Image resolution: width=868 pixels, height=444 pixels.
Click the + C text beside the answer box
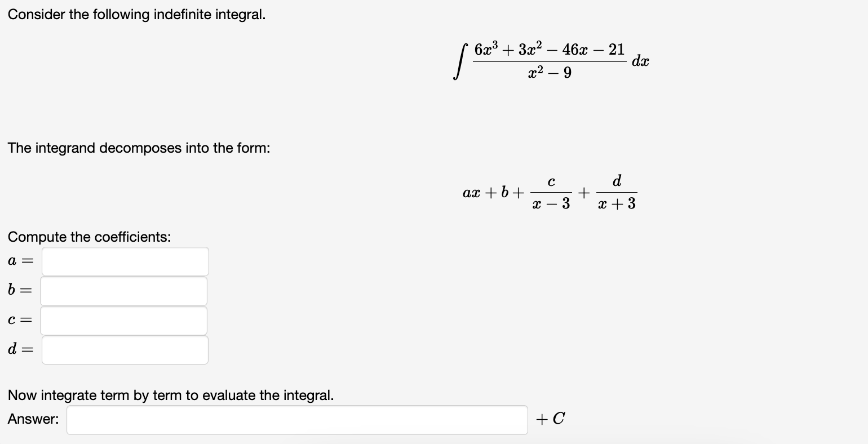[x=551, y=418]
